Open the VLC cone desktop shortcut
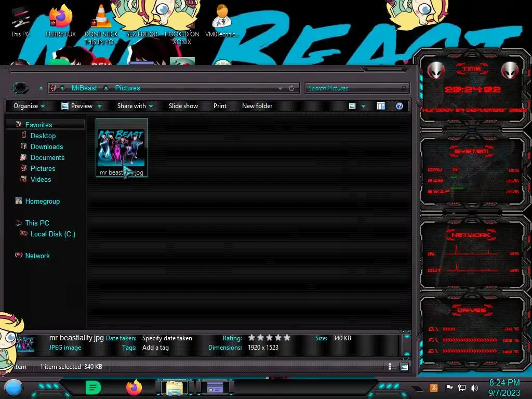This screenshot has width=532, height=399. point(101,24)
